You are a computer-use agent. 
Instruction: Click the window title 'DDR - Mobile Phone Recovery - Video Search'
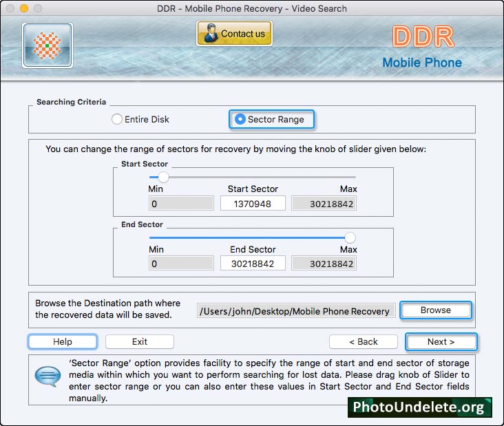[252, 8]
